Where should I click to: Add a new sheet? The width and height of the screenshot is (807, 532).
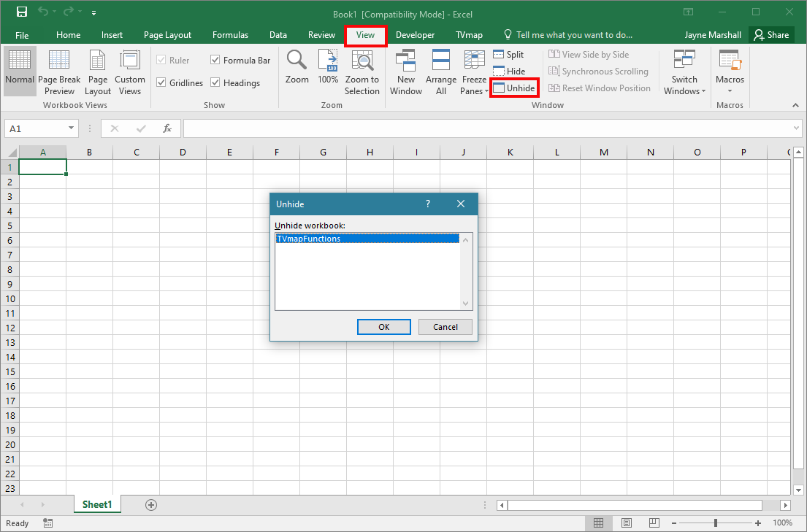150,505
